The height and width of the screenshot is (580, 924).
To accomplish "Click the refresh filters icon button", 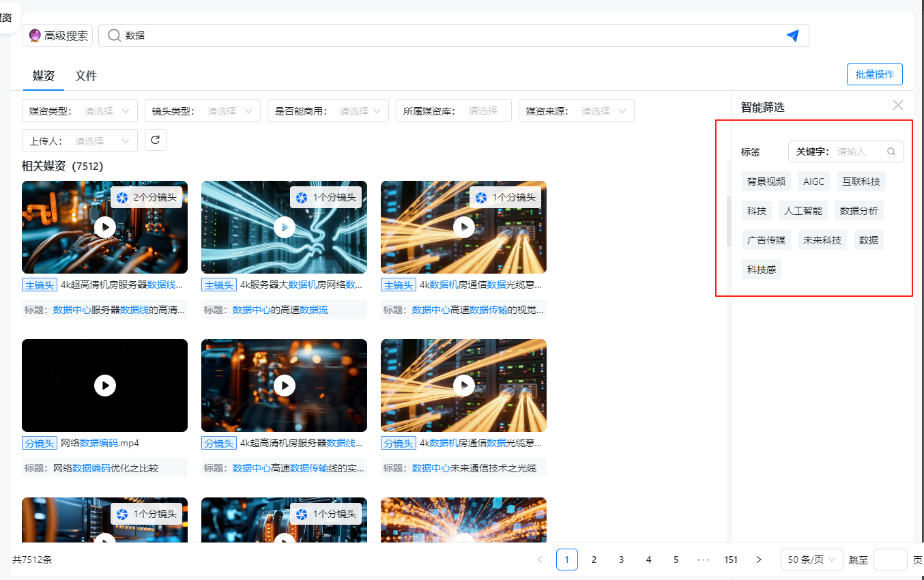I will coord(156,140).
